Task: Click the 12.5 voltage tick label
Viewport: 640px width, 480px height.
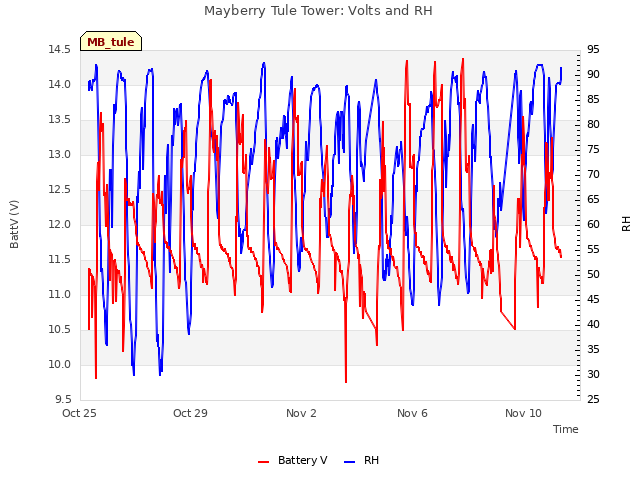Action: (x=60, y=190)
